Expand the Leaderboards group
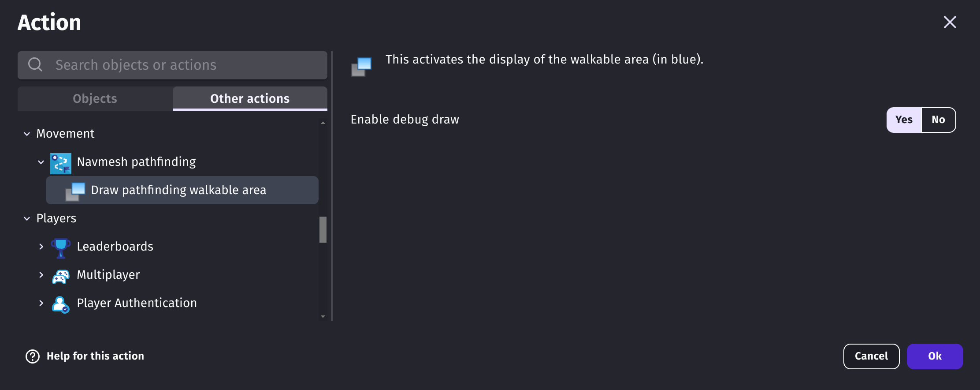Screen dimensions: 980x390 pos(41,247)
